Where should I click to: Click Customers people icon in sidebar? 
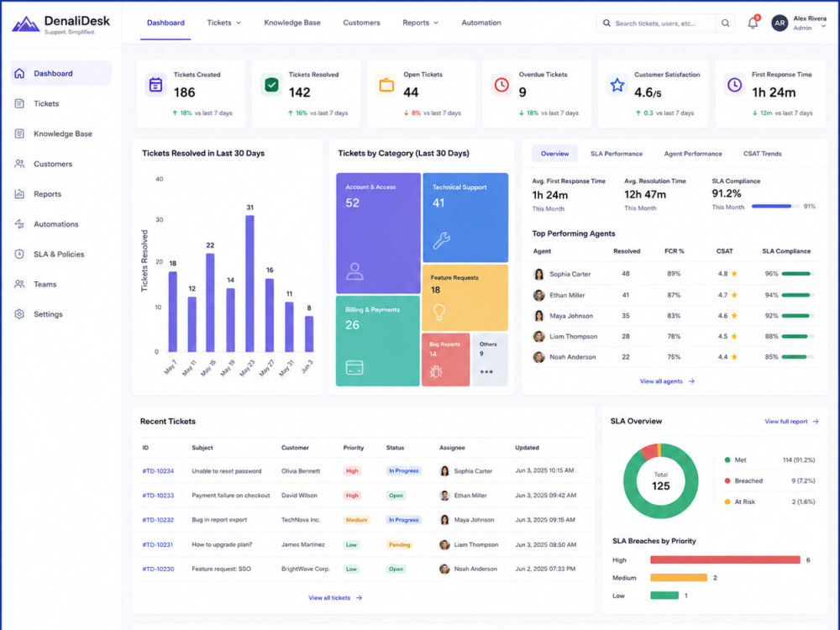[19, 164]
